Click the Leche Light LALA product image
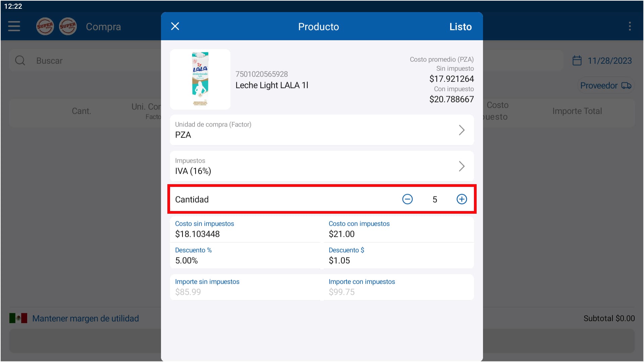 coord(200,80)
